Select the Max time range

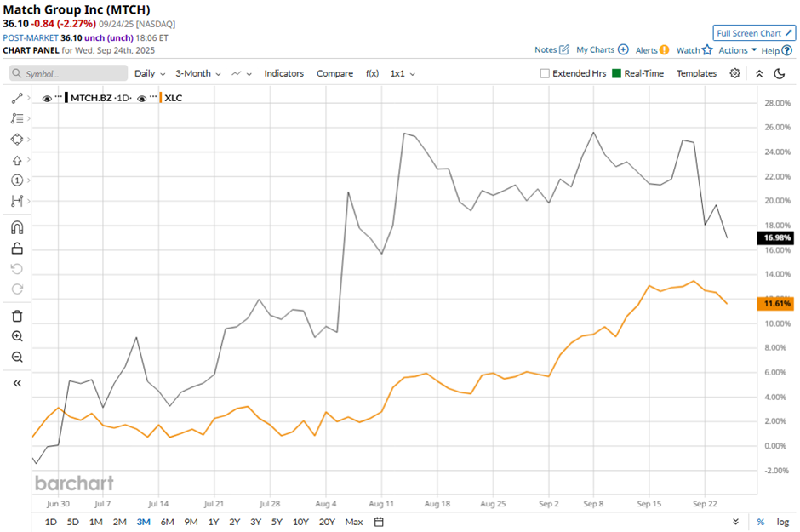pyautogui.click(x=353, y=522)
